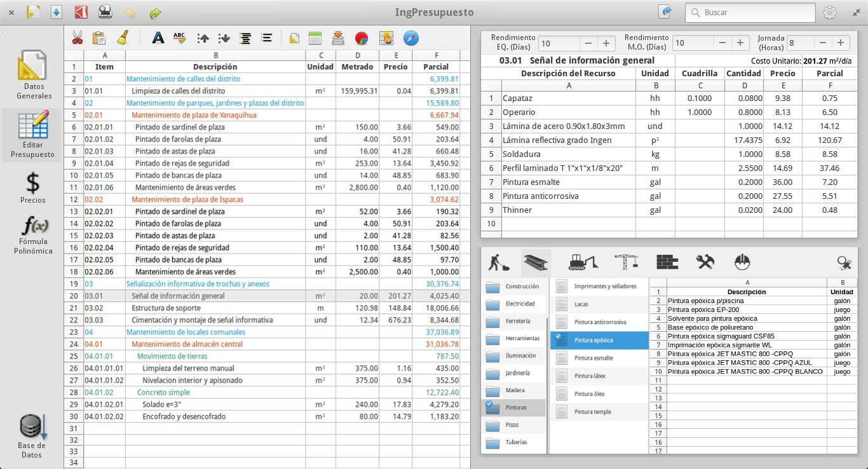Open Base de Datos
This screenshot has height=469, width=868.
coord(31,436)
